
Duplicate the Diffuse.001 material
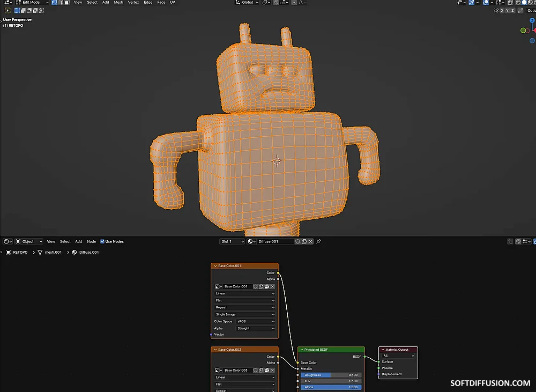(x=304, y=241)
